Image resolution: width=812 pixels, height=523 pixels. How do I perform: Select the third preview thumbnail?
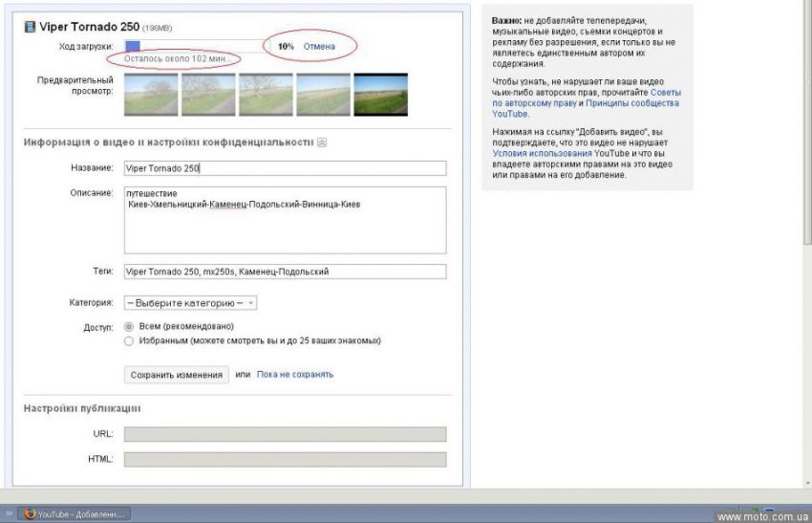[x=266, y=95]
